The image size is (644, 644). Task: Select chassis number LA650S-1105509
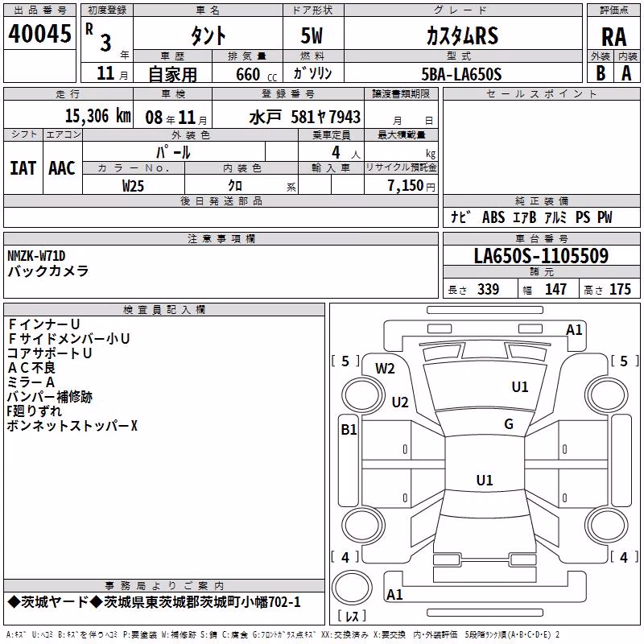[541, 256]
